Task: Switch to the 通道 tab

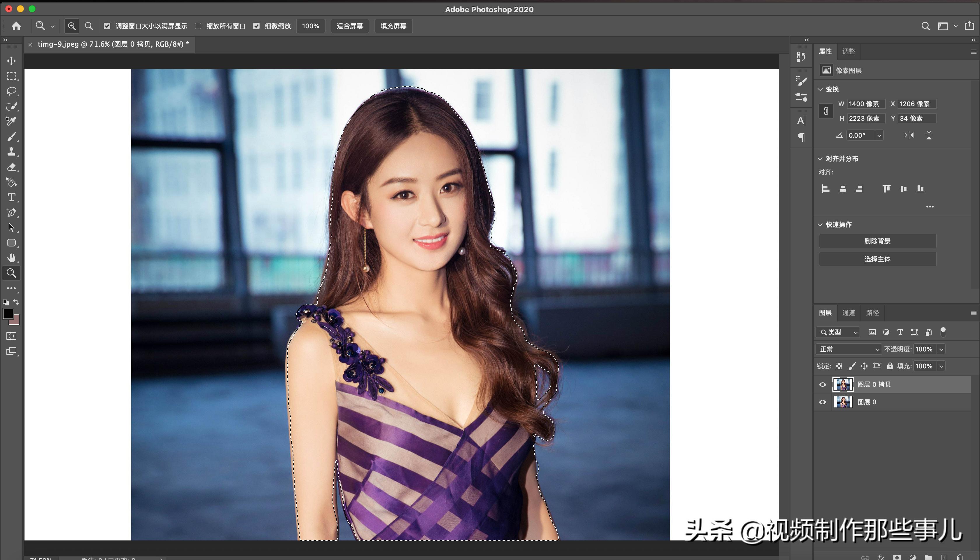Action: point(848,313)
